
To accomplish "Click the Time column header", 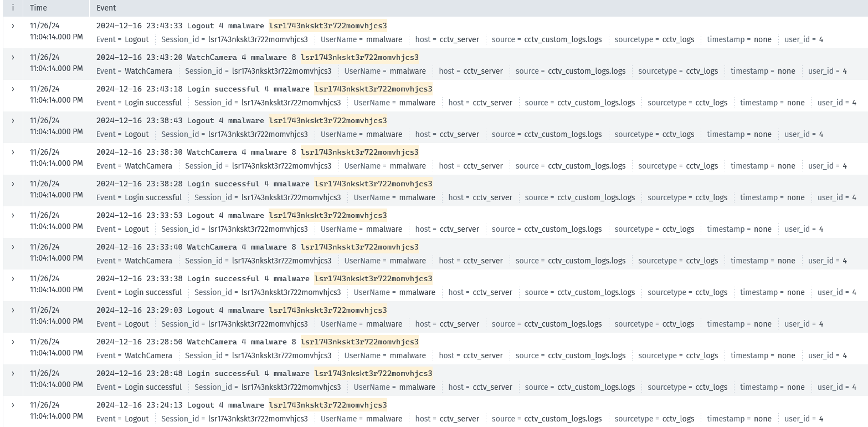I will [38, 8].
